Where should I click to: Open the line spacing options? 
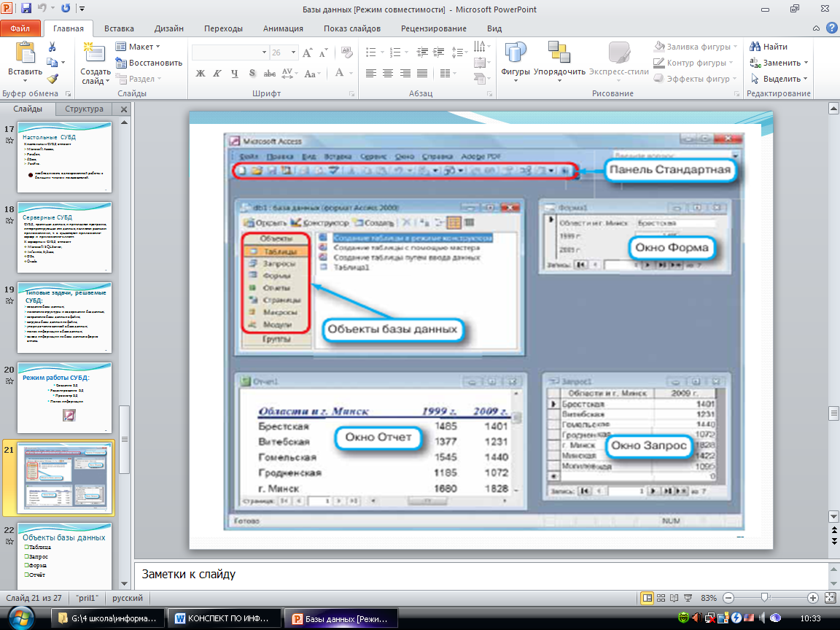click(459, 52)
